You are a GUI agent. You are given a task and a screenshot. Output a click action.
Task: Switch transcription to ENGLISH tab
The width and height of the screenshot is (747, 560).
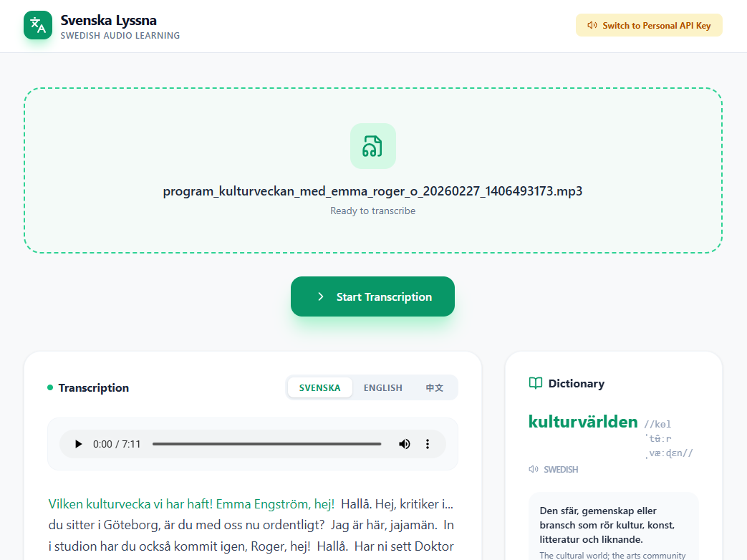pos(382,387)
